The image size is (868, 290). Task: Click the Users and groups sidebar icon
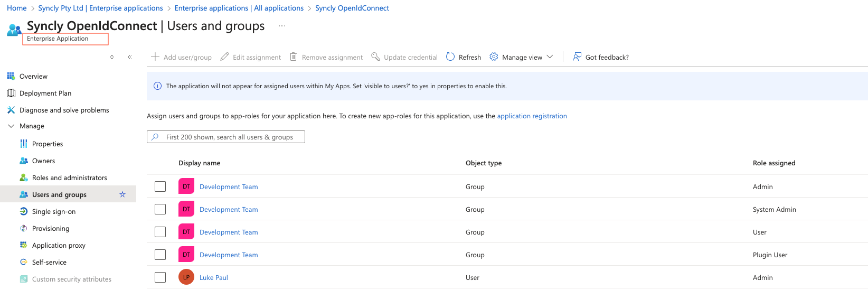click(x=24, y=194)
